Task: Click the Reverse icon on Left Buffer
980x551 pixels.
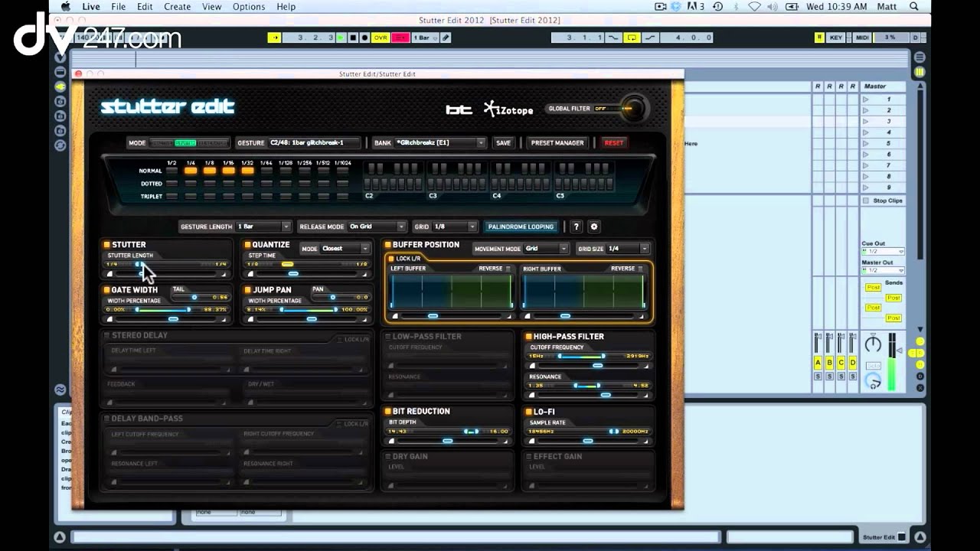Action: [x=508, y=269]
